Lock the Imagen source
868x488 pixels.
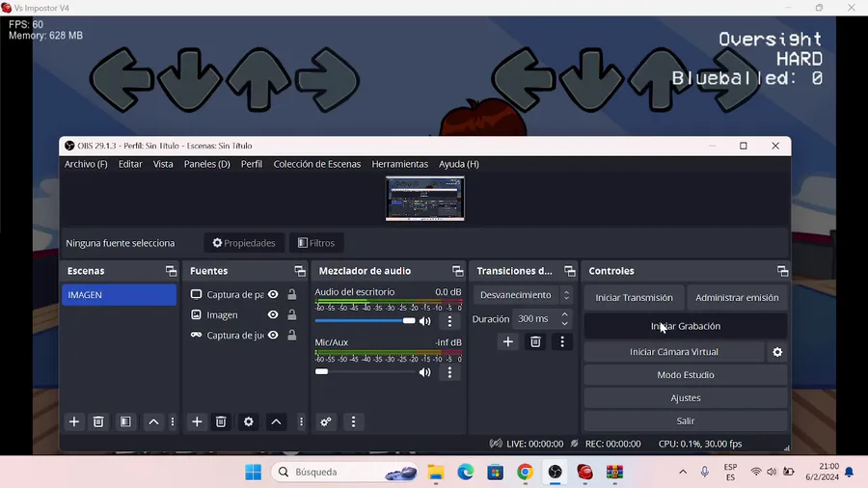tap(291, 314)
